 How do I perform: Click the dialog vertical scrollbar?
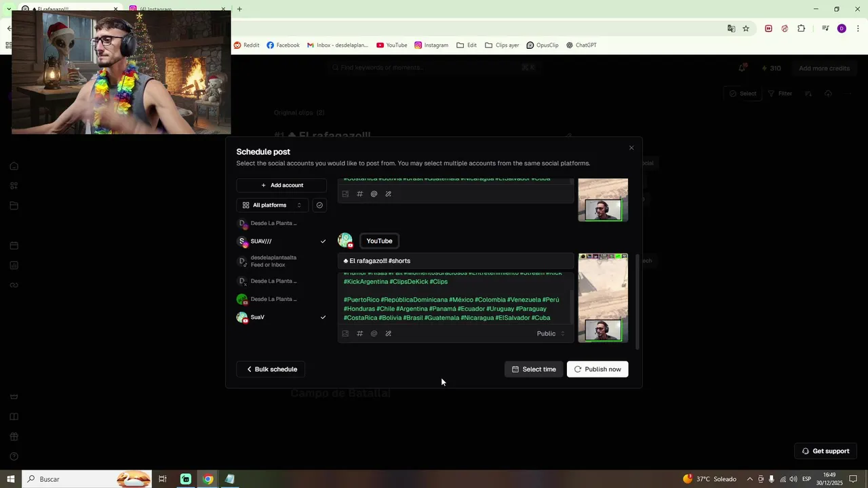637,302
